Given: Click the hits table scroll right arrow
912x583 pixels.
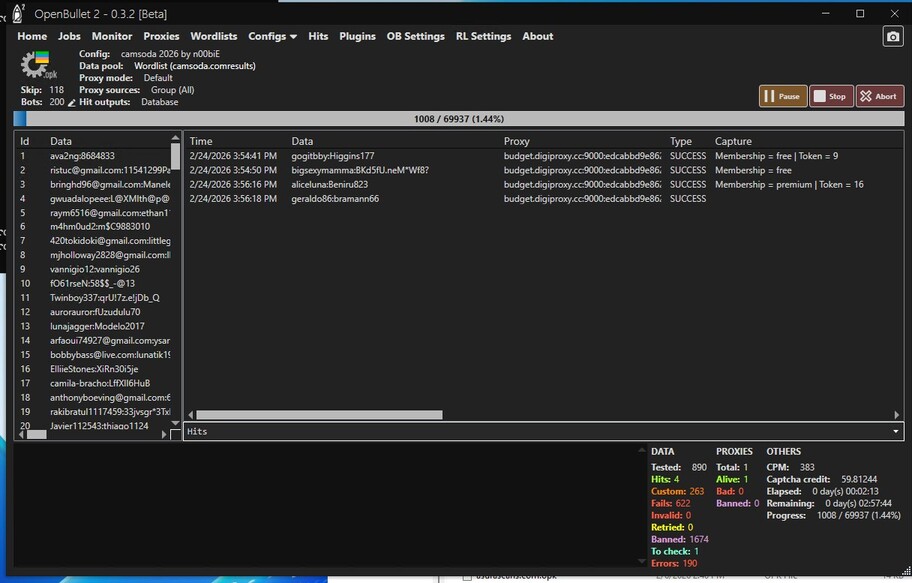Looking at the screenshot, I should (896, 415).
